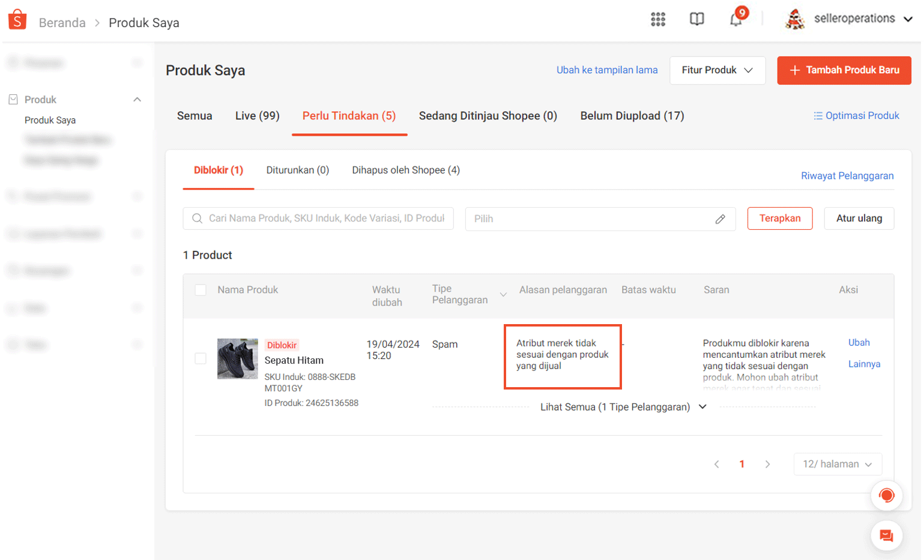
Task: Open the 12/halaman page size dropdown
Action: [x=838, y=463]
